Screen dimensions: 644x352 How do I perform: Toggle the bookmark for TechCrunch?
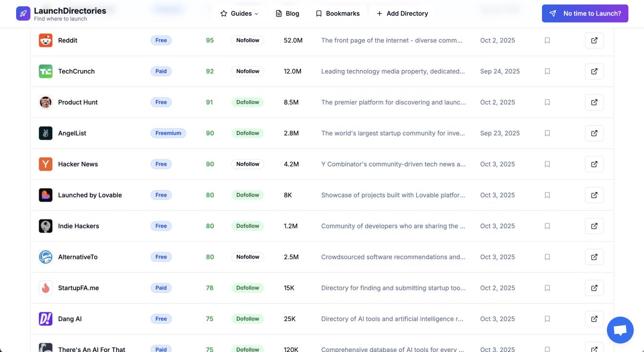pos(547,71)
